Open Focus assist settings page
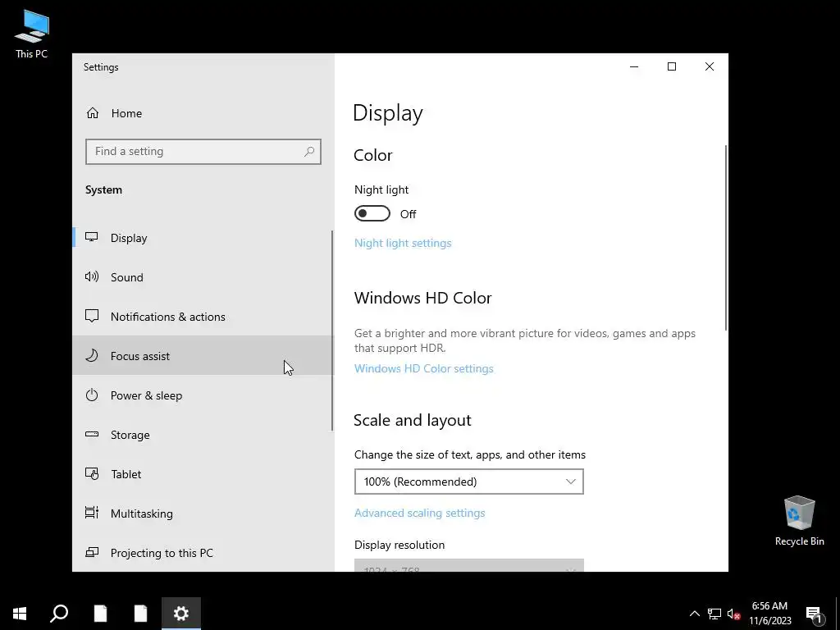 click(203, 356)
